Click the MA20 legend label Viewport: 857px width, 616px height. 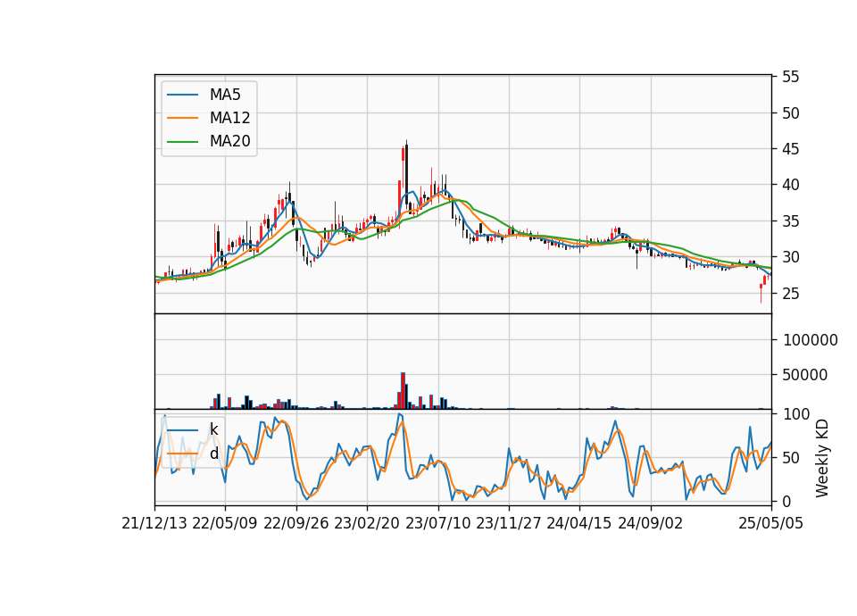point(229,142)
